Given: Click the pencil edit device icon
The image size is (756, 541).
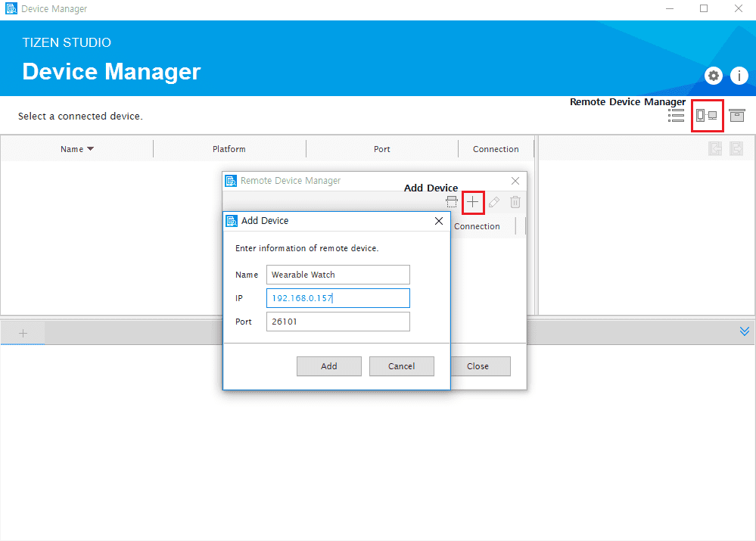Looking at the screenshot, I should pyautogui.click(x=494, y=202).
